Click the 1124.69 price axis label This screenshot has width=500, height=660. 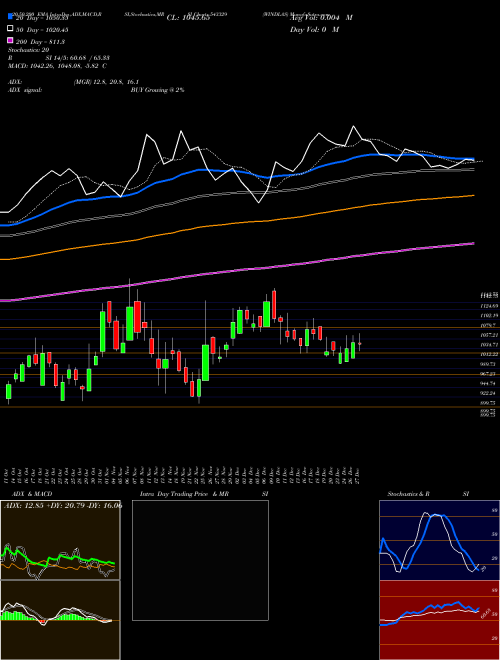pos(489,306)
